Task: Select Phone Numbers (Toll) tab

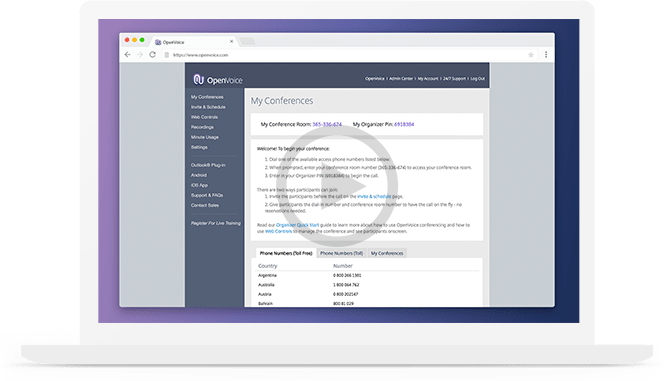Action: coord(341,253)
